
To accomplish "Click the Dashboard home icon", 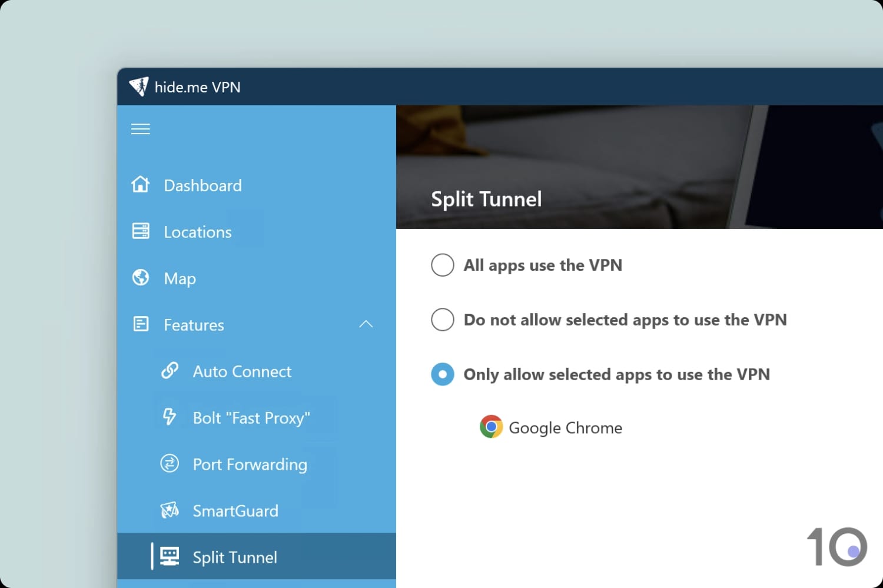I will (141, 185).
